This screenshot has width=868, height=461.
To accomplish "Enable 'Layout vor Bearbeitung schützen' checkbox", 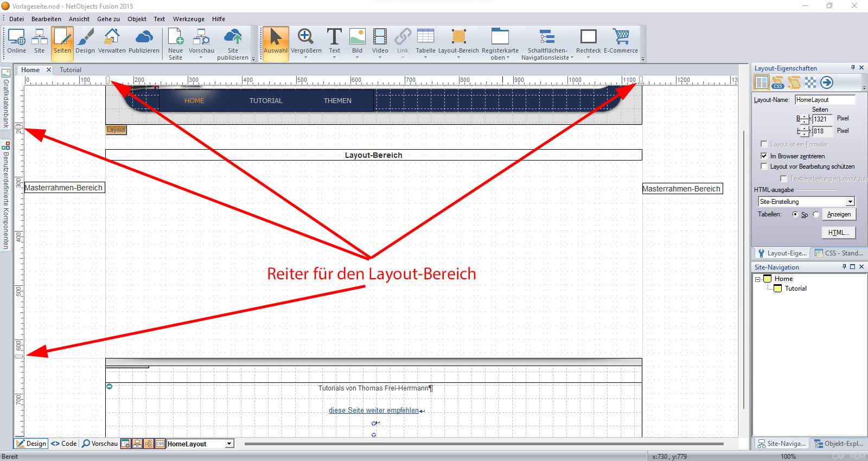I will click(x=764, y=167).
